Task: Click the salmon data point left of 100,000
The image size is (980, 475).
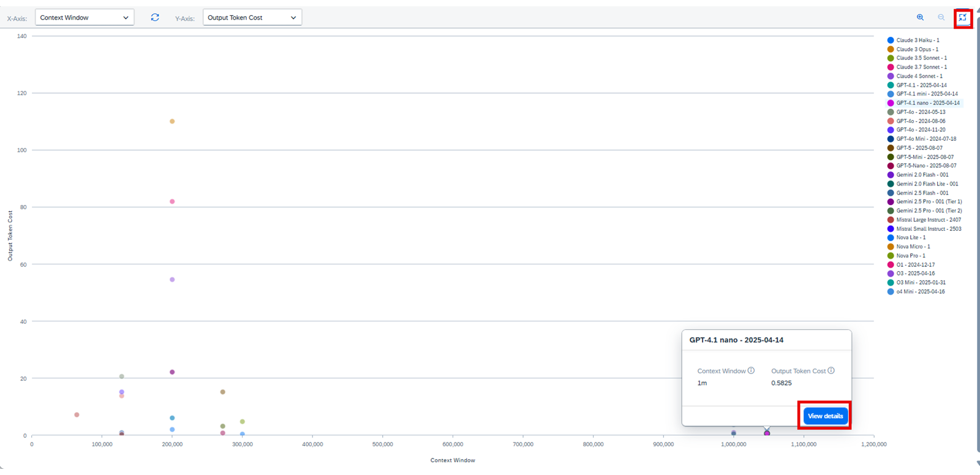Action: tap(77, 415)
